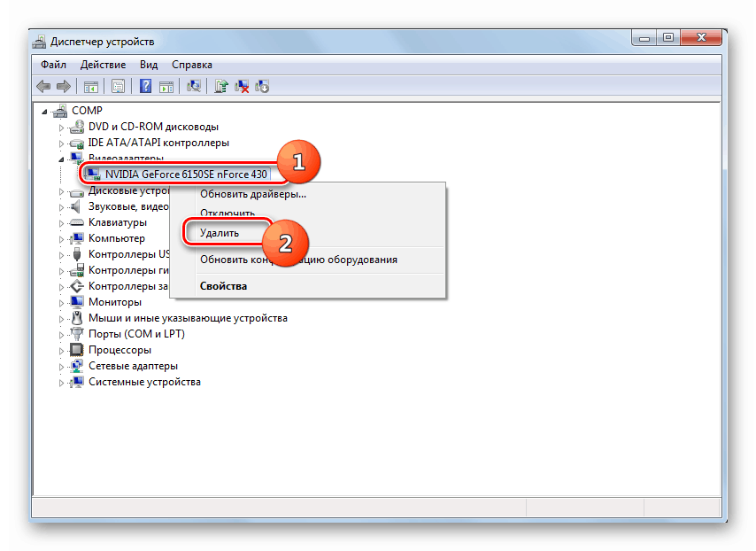Close the Диспетчер устройств window
Image resolution: width=756 pixels, height=551 pixels.
coord(701,37)
